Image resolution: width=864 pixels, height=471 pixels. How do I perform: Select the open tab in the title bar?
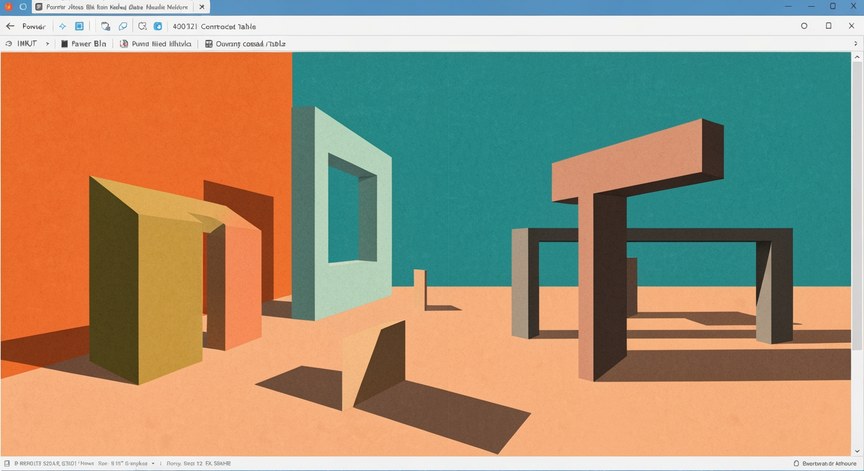121,7
